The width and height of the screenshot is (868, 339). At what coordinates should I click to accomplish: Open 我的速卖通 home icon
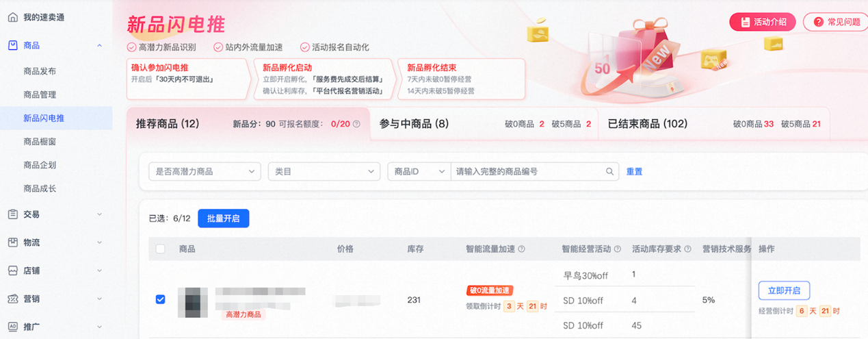click(x=12, y=17)
